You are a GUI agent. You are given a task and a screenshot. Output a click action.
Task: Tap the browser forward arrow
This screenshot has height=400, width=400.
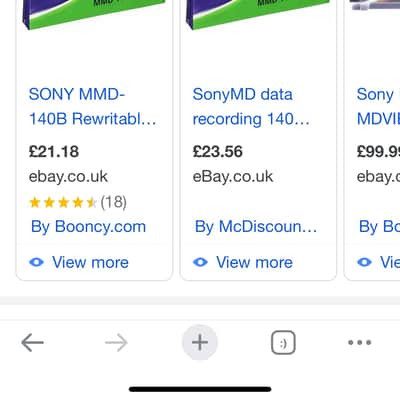click(x=116, y=342)
